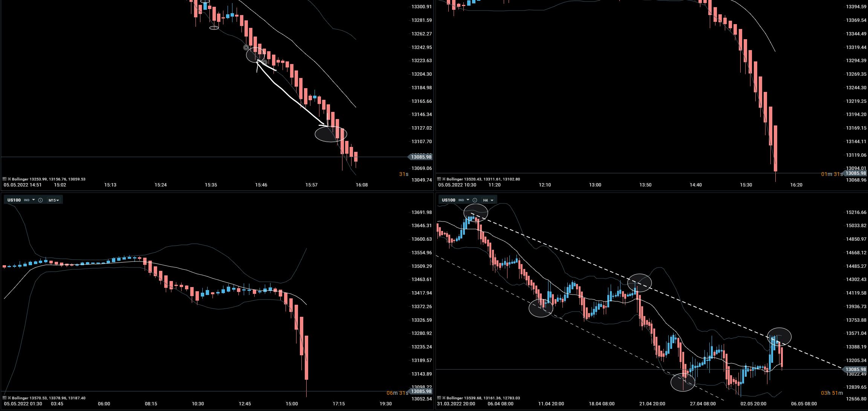Remove Bollinger 13520.43 indicator via X icon
The width and height of the screenshot is (868, 411).
443,179
